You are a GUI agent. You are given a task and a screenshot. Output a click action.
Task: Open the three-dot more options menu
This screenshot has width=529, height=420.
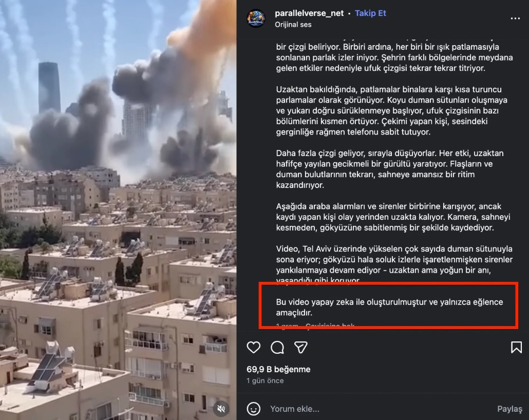pyautogui.click(x=515, y=18)
